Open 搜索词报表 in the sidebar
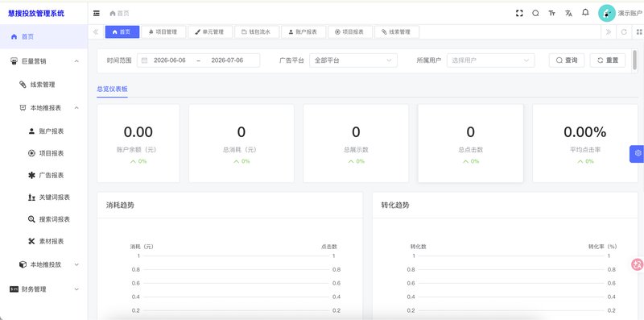 tap(43, 219)
